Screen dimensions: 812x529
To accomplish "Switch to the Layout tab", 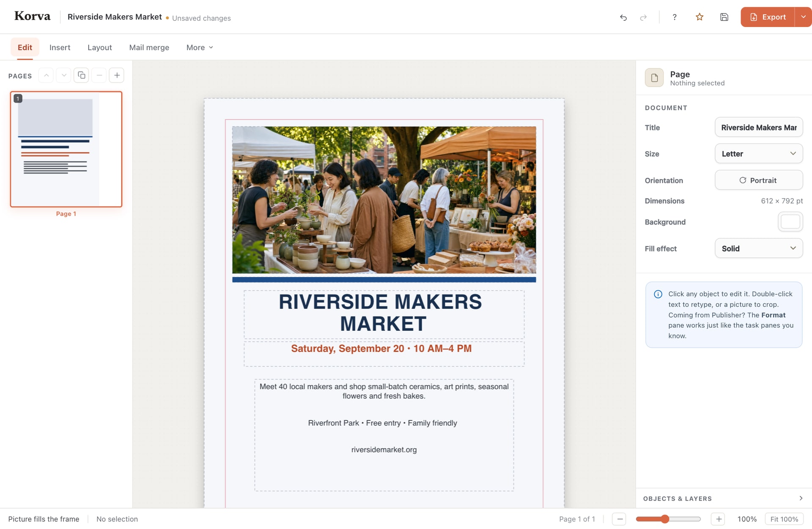I will pos(100,48).
